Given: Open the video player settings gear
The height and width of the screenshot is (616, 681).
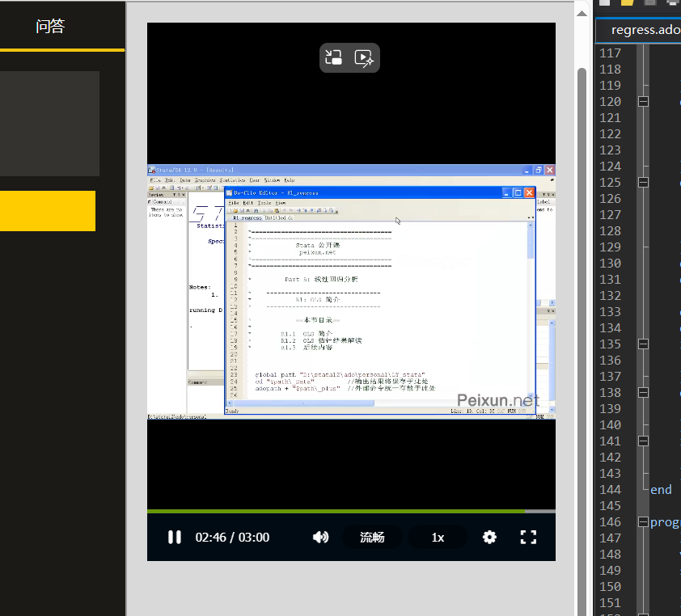Looking at the screenshot, I should [489, 537].
